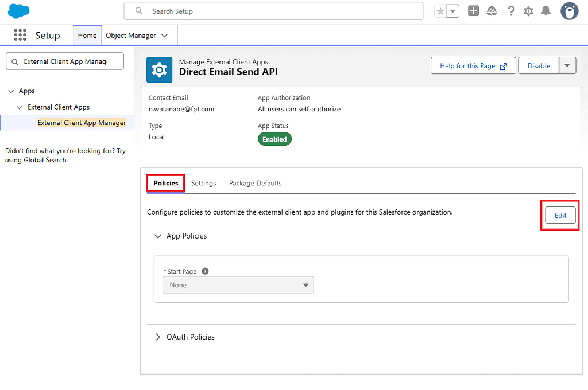Click the n.watanabe@fpt.com contact email
The height and width of the screenshot is (390, 588).
click(181, 109)
